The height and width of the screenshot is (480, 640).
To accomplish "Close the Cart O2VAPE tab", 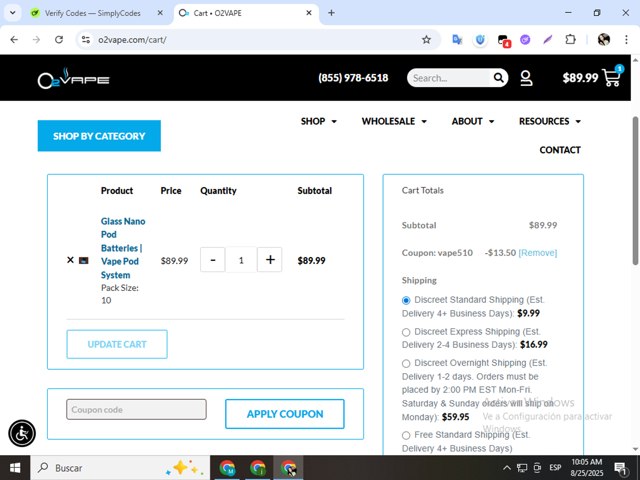I will [x=309, y=13].
